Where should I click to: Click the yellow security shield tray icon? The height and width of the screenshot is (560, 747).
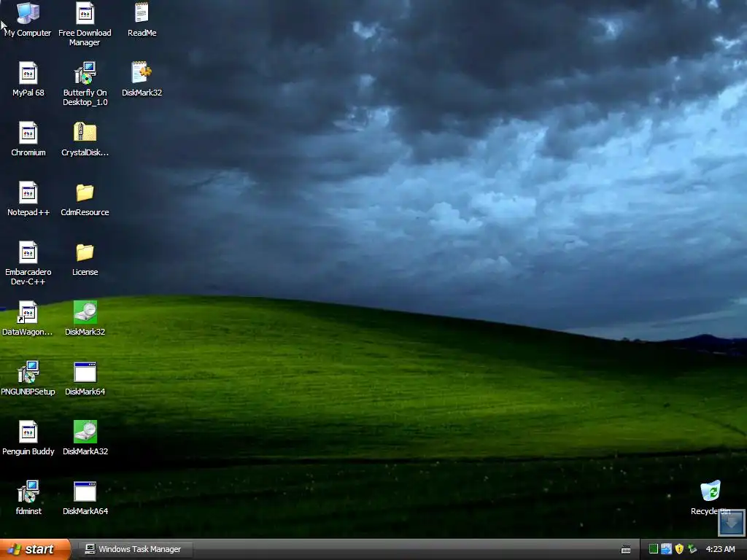pos(679,549)
